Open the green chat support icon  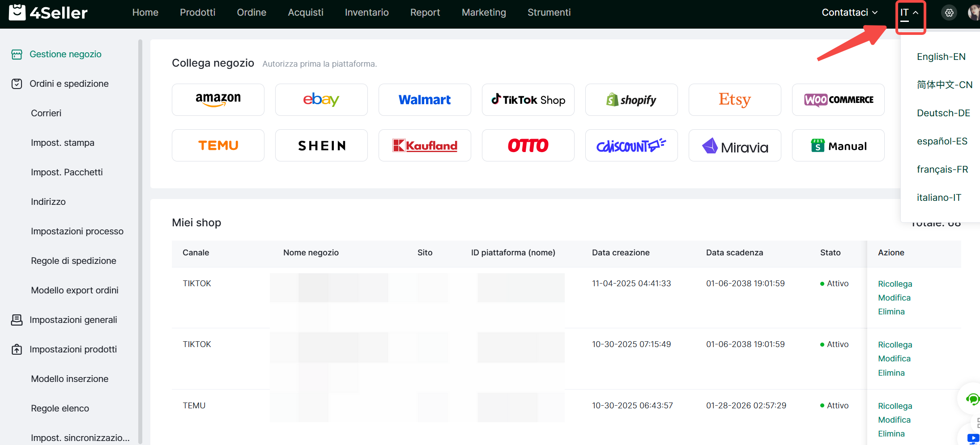[972, 398]
